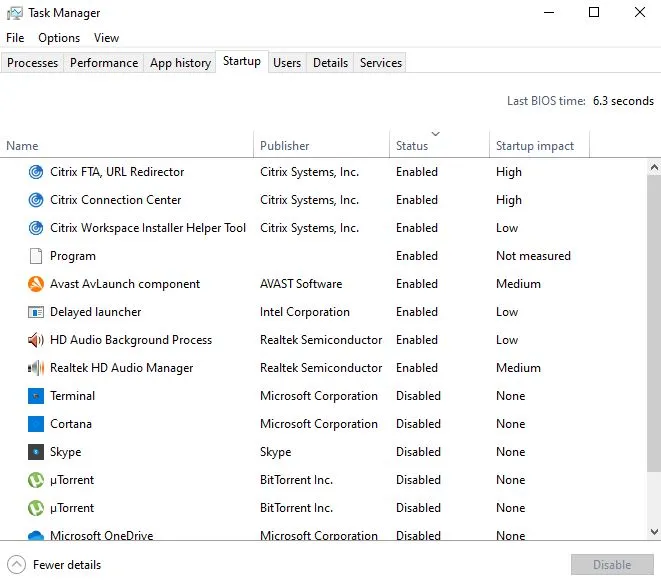Open the View menu
The height and width of the screenshot is (586, 661).
[x=106, y=38]
